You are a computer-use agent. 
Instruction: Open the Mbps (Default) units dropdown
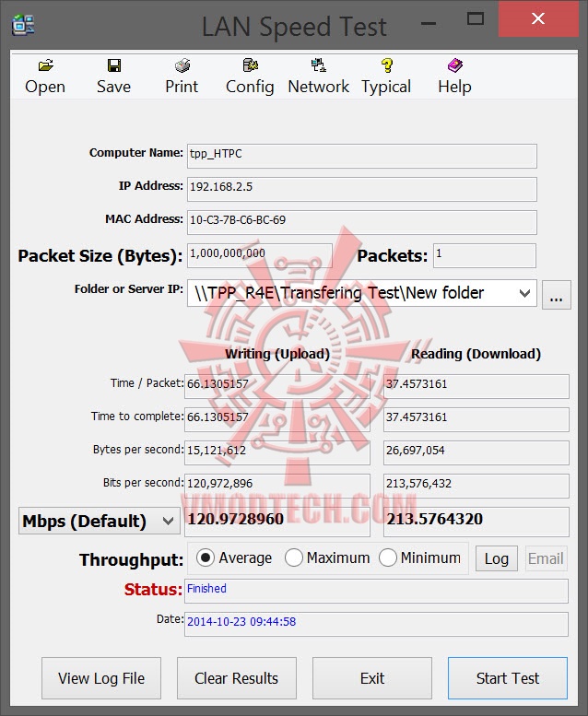tap(100, 521)
